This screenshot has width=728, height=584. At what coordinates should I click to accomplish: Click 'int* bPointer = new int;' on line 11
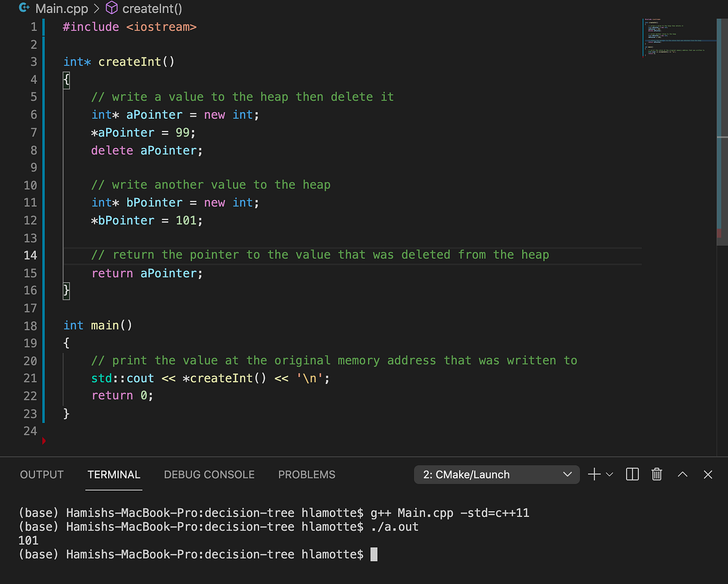pyautogui.click(x=175, y=203)
